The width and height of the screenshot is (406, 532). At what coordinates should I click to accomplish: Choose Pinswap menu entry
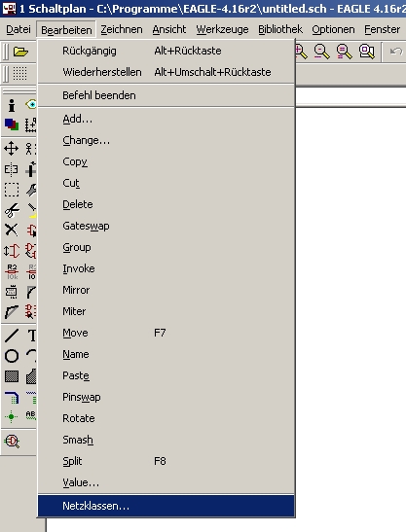[166, 397]
